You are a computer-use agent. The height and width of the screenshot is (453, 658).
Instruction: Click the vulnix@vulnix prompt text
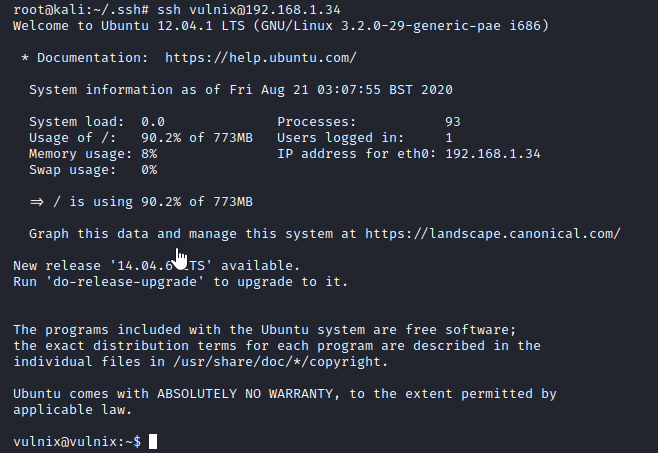coord(77,441)
